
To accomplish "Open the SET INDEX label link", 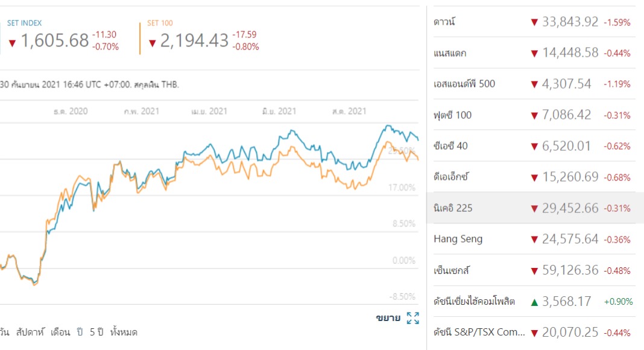I will 24,23.
